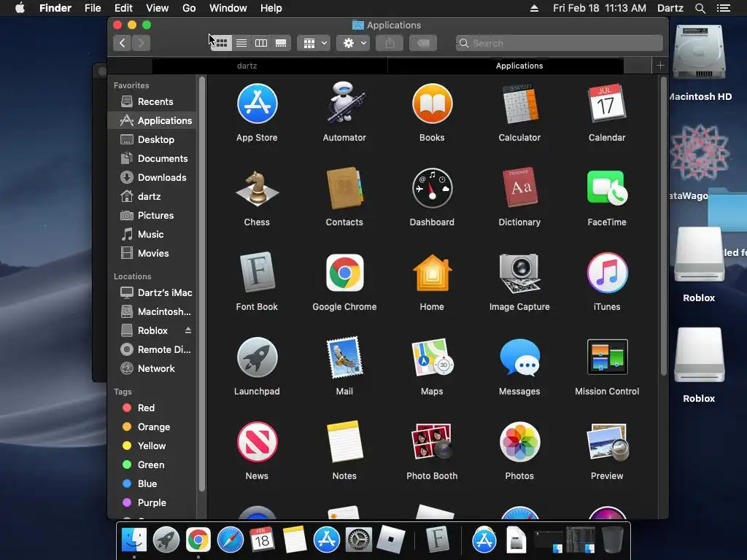This screenshot has height=560, width=747.
Task: Open Font Book in Applications folder
Action: [258, 273]
